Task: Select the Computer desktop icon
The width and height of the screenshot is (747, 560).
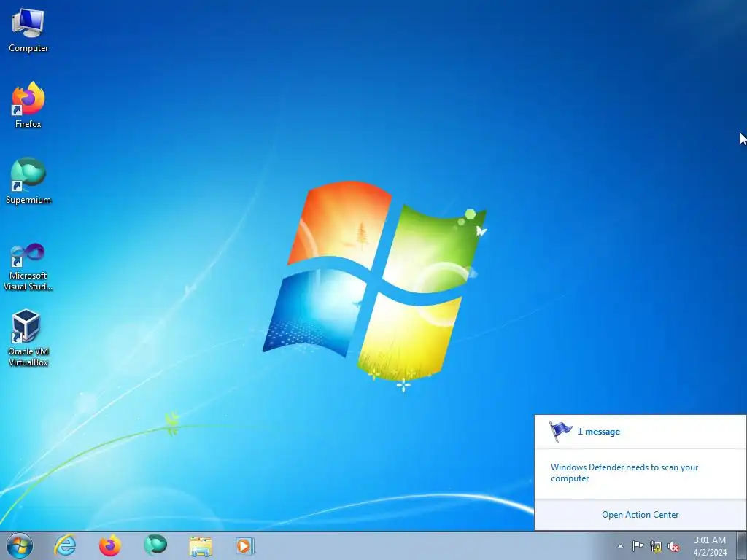Action: pyautogui.click(x=28, y=31)
